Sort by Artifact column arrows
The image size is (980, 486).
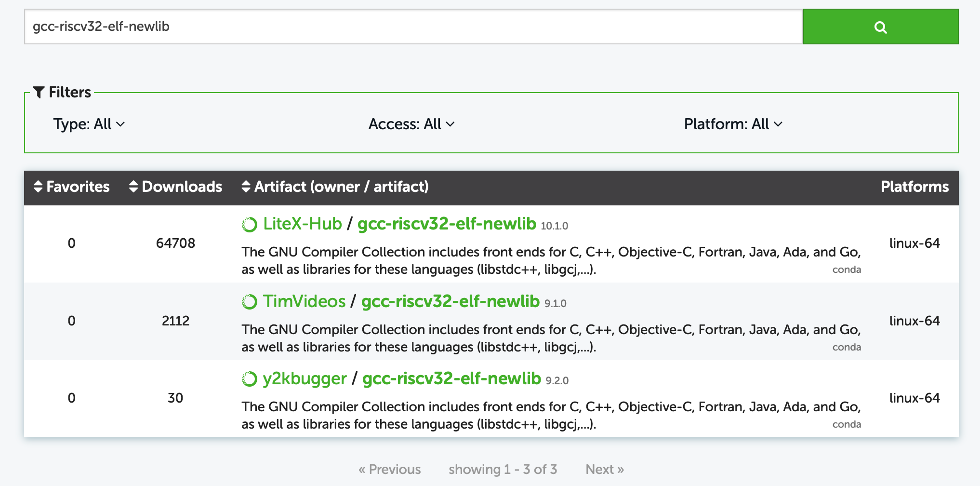pos(246,187)
